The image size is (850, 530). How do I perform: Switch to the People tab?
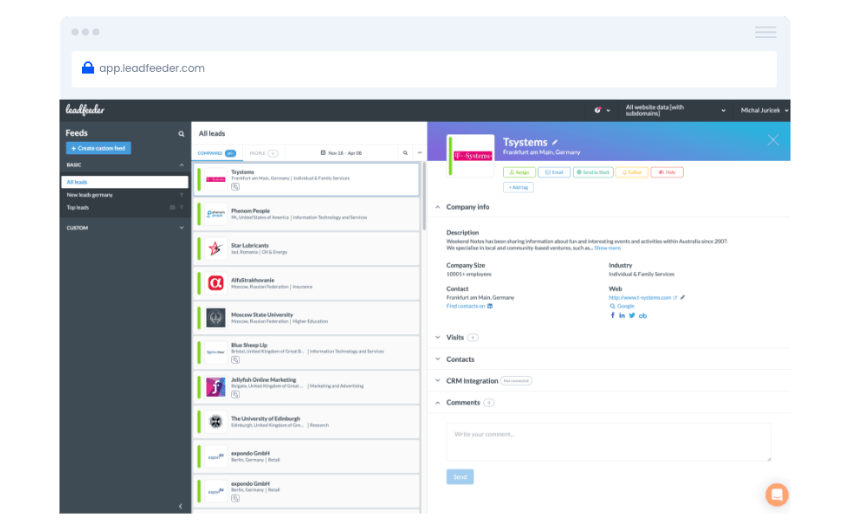coord(263,153)
